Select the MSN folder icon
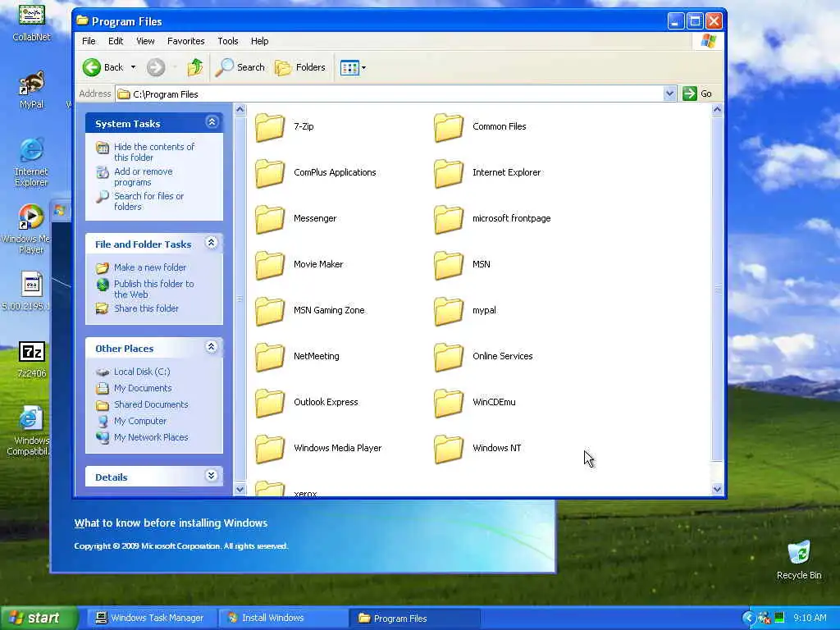The width and height of the screenshot is (840, 630). tap(448, 265)
